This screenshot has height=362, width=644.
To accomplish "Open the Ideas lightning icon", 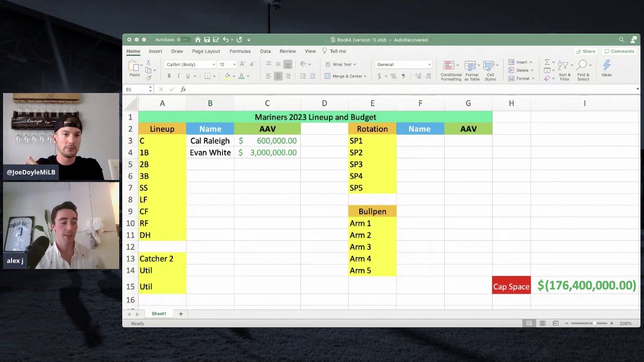I will click(606, 68).
